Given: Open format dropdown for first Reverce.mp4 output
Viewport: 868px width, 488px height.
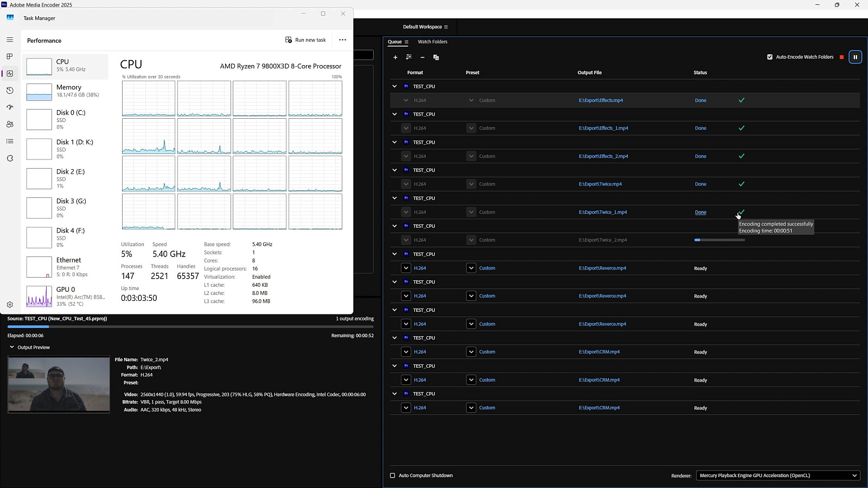Looking at the screenshot, I should (x=406, y=268).
